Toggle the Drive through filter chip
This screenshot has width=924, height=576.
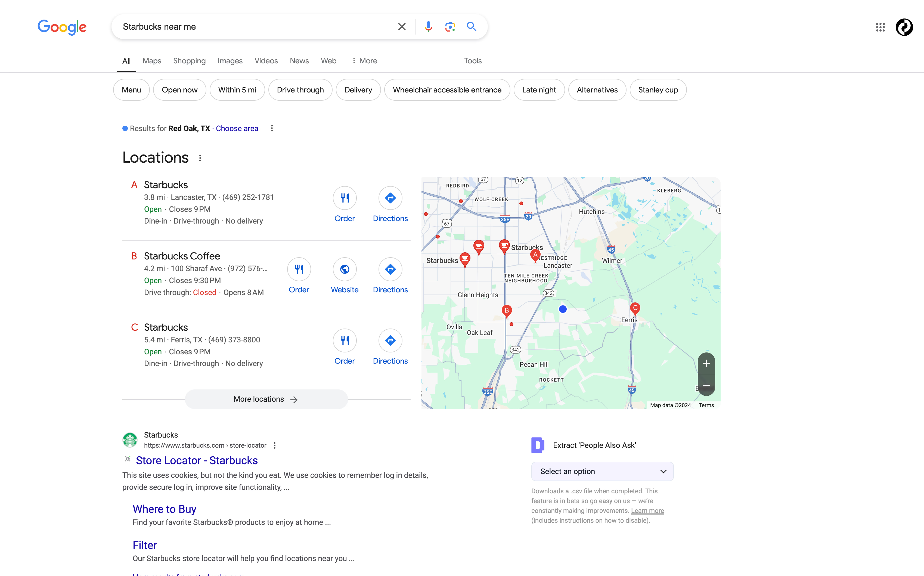click(x=300, y=90)
